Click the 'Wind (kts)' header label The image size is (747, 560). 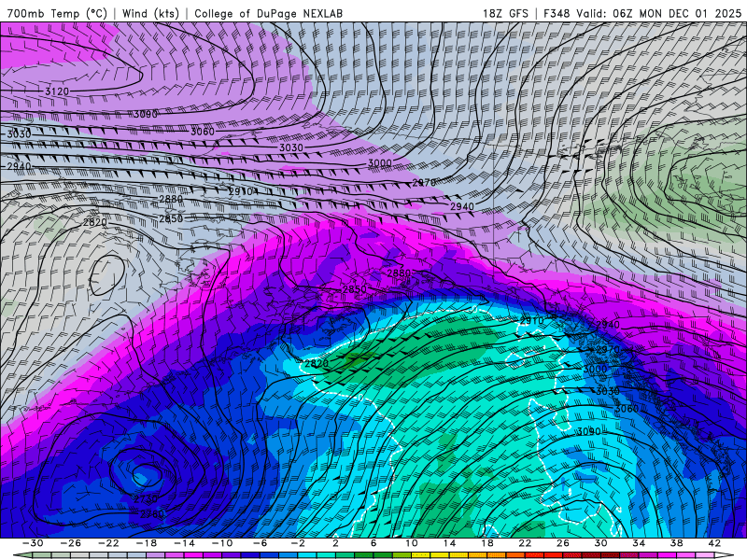[150, 13]
